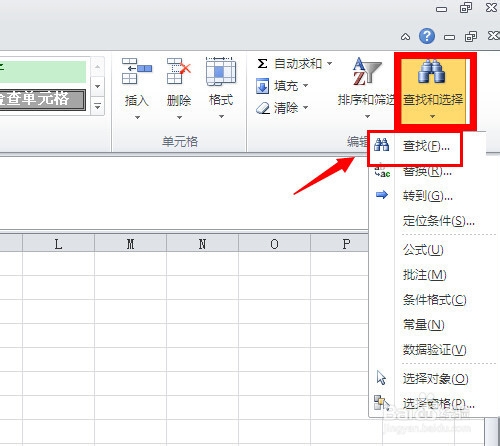Click the Fill down-arrow icon

(x=262, y=86)
